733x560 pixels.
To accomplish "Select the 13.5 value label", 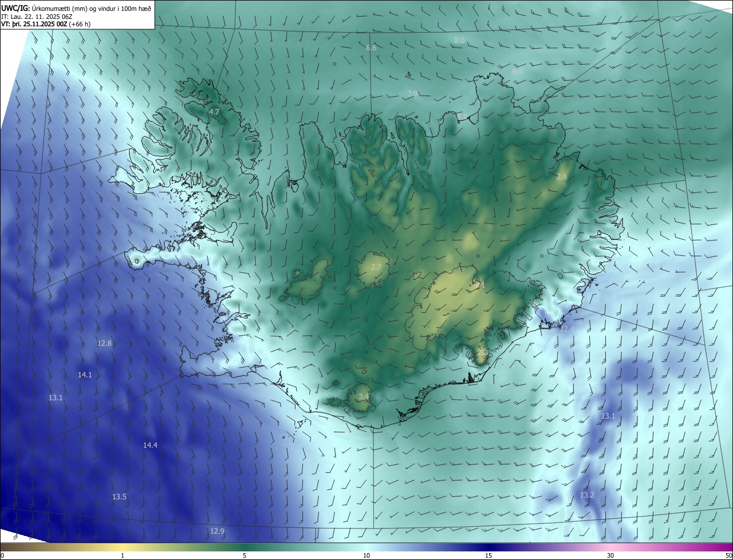I will pyautogui.click(x=119, y=496).
